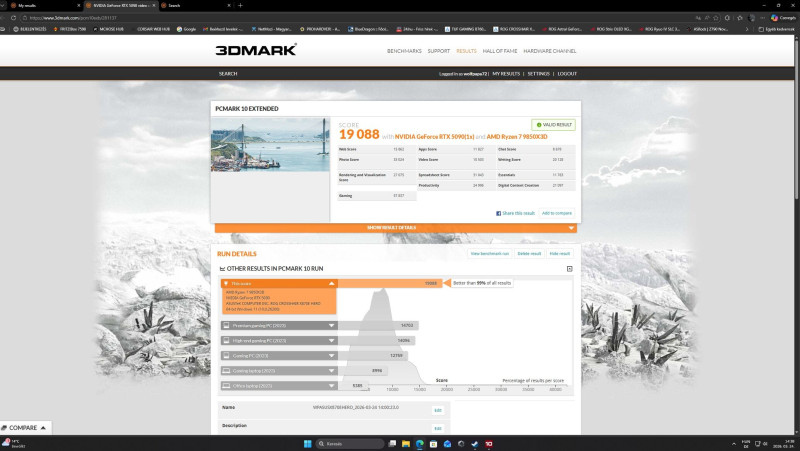The image size is (800, 451).
Task: Expand SHOW RESULT DETAILS bar
Action: pos(395,228)
